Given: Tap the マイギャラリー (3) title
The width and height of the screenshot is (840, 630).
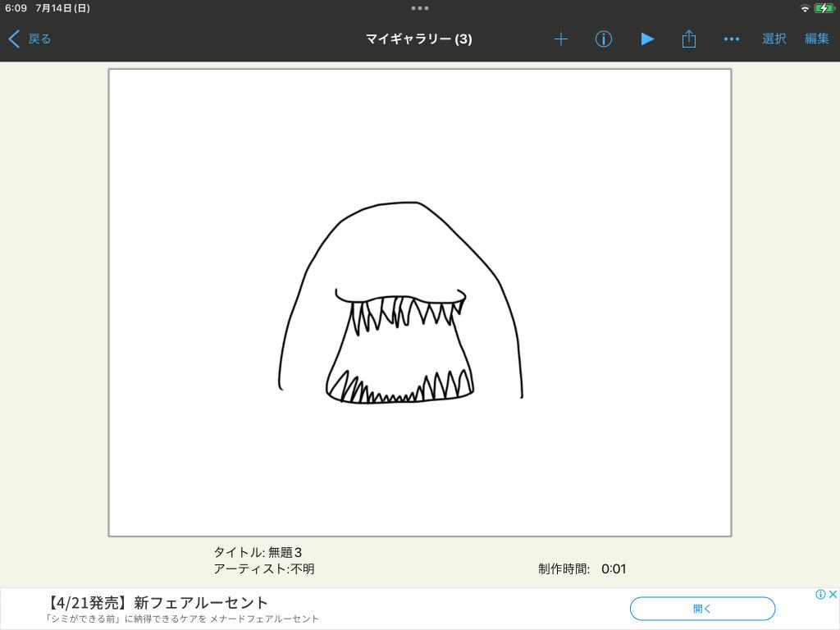Looking at the screenshot, I should coord(418,39).
